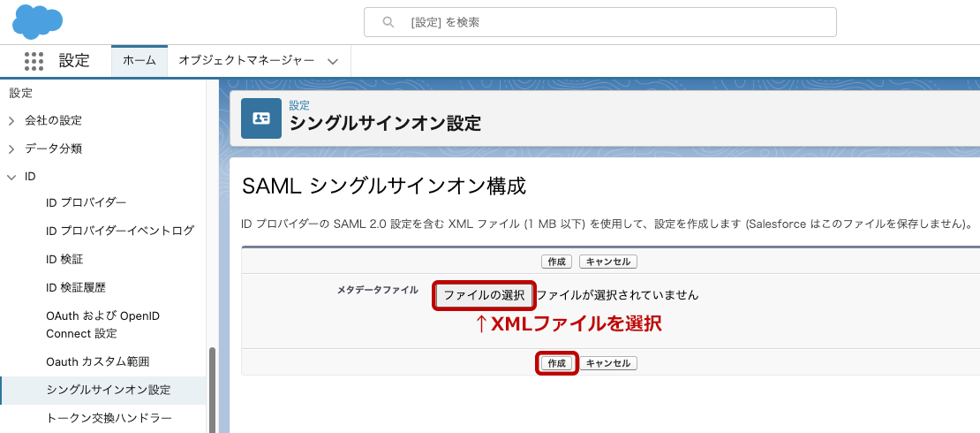
Task: Click the Salesforce cloud logo
Action: click(37, 21)
